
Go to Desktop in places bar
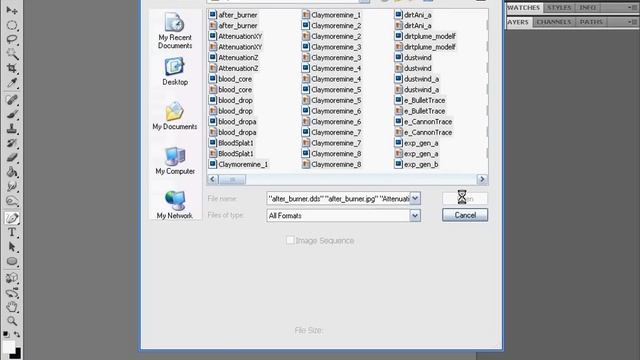tap(175, 72)
